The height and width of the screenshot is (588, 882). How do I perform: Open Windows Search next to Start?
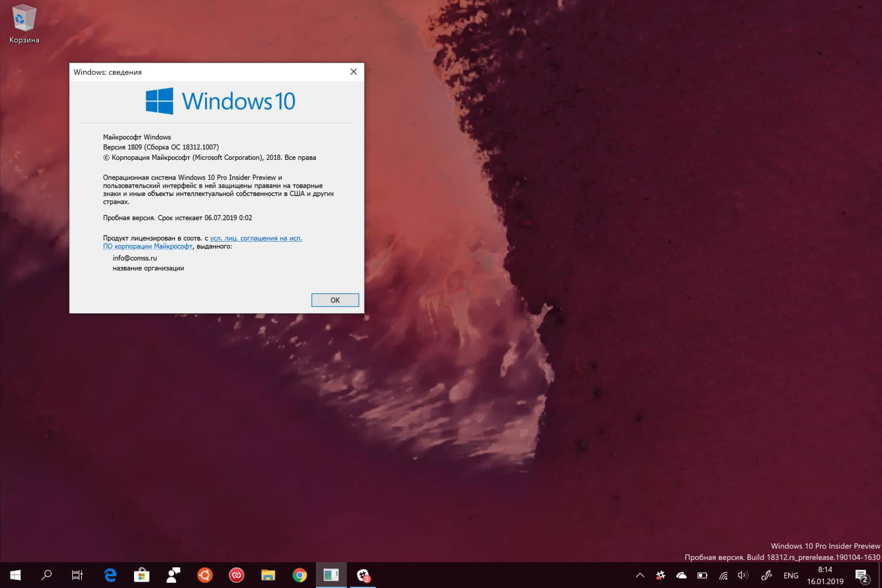[47, 575]
